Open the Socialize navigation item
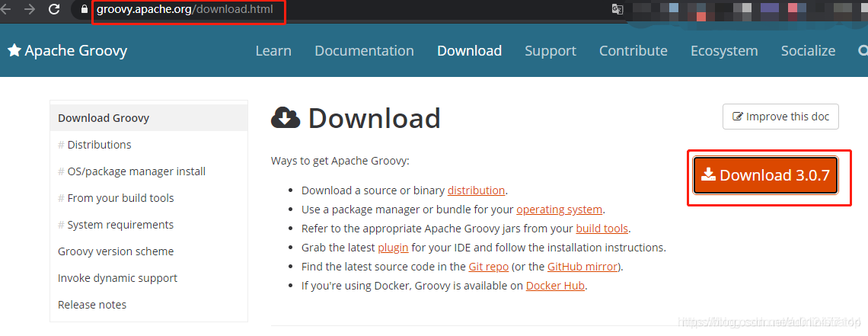Viewport: 868px width, 336px height. pos(808,51)
